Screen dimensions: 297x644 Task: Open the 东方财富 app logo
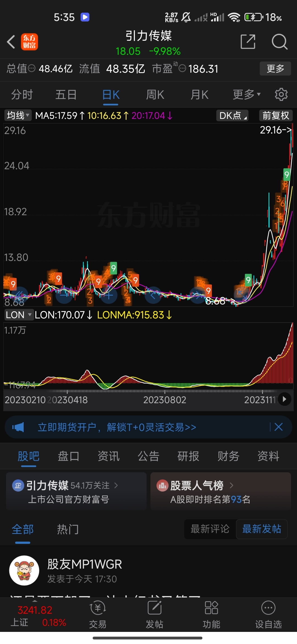29,42
